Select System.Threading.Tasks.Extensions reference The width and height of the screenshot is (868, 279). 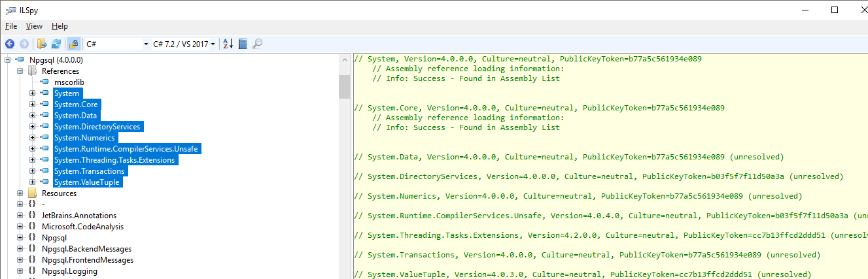click(114, 160)
